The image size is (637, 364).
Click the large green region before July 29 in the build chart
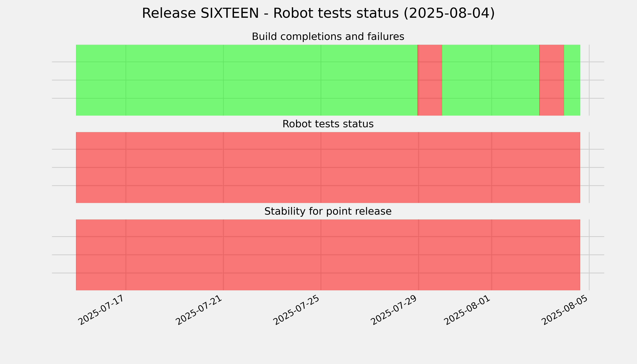[x=247, y=80]
